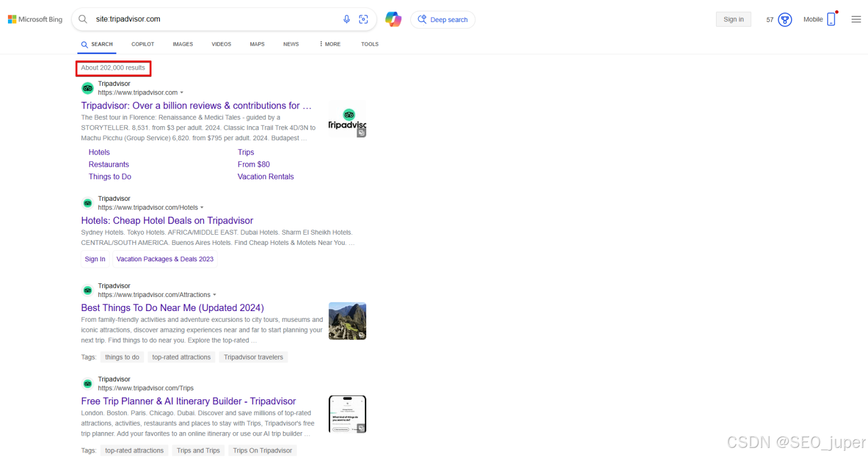This screenshot has height=457, width=868.
Task: Open the 'From $80' sitelink
Action: [x=254, y=165]
